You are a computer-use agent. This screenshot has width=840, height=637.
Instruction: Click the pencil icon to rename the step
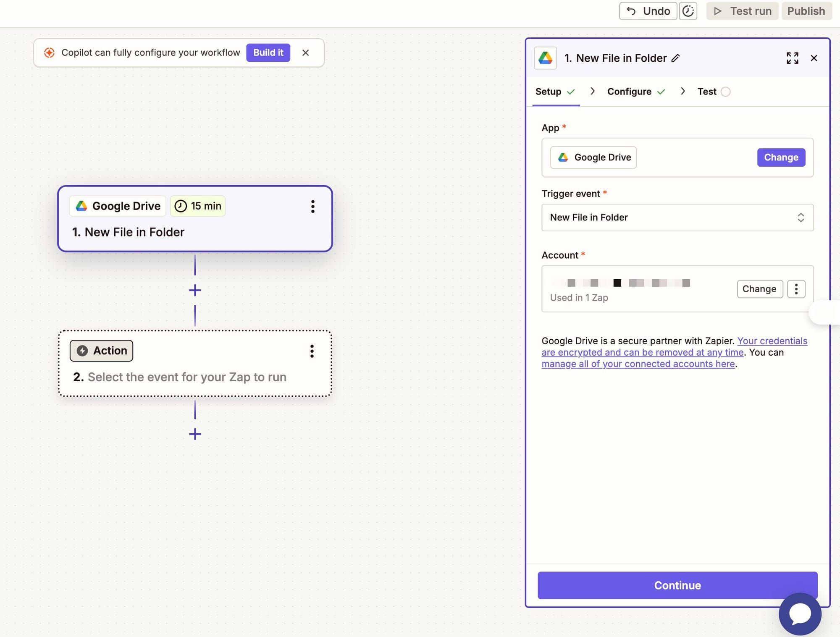click(675, 58)
